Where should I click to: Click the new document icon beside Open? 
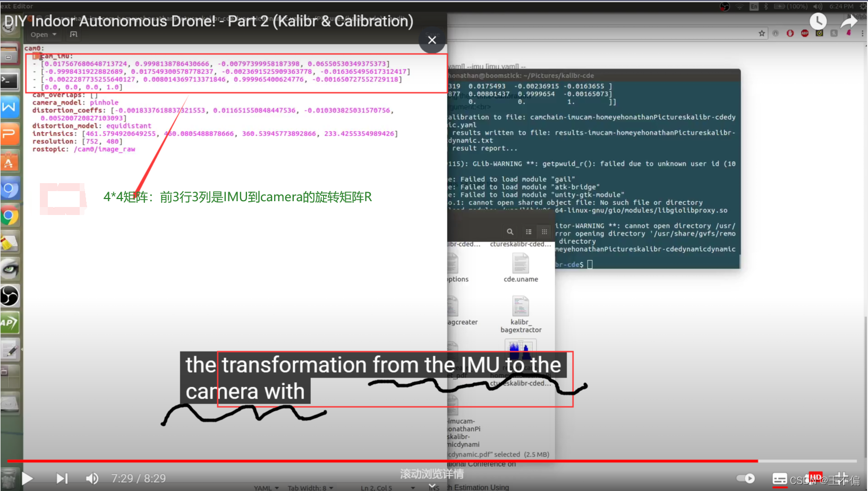click(74, 35)
